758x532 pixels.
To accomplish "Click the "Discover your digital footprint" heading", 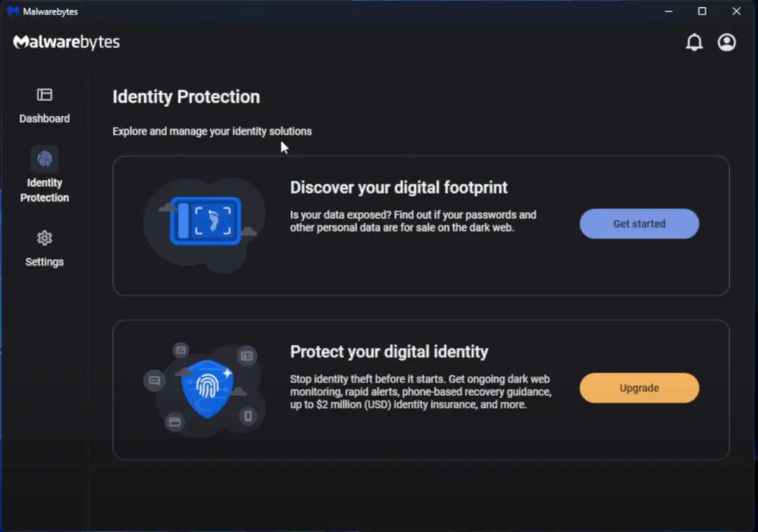I will pyautogui.click(x=399, y=188).
